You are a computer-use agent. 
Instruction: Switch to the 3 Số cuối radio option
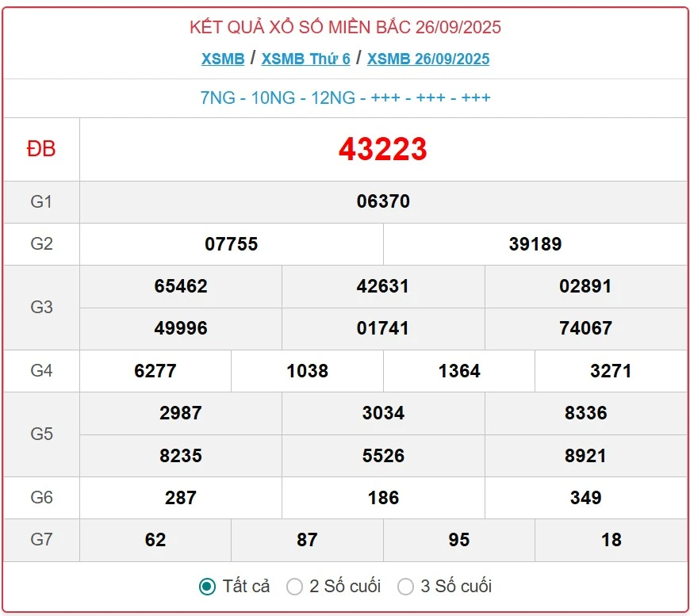pyautogui.click(x=406, y=587)
